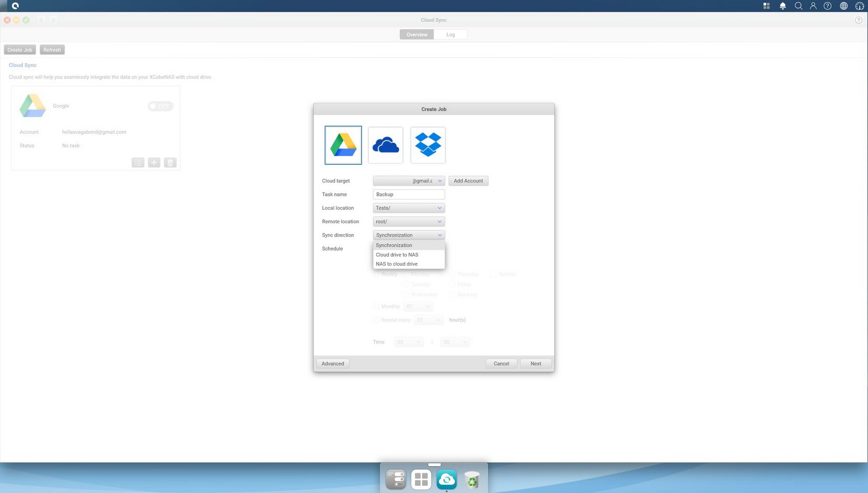
Task: Click the Refresh toolbar button
Action: (x=52, y=50)
